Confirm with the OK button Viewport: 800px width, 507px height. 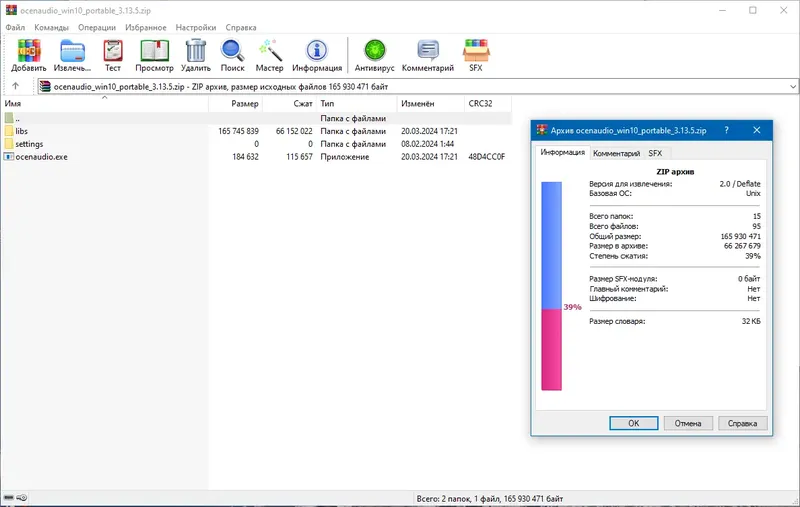634,423
